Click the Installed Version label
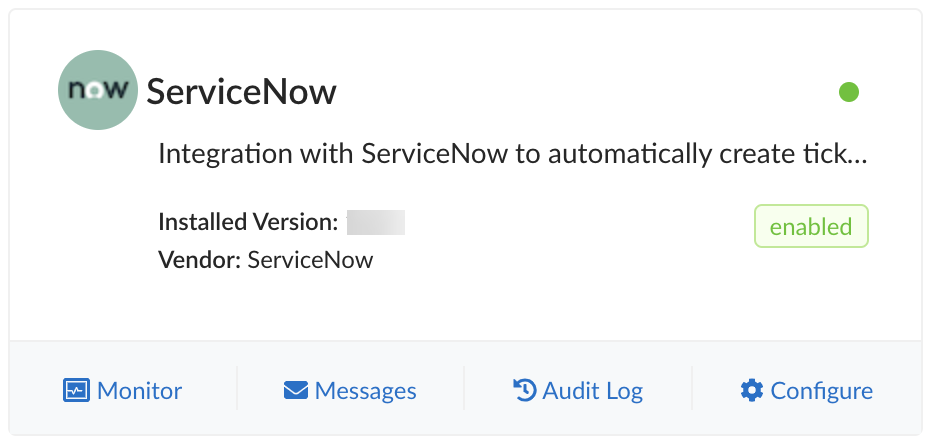Image resolution: width=930 pixels, height=436 pixels. (248, 222)
